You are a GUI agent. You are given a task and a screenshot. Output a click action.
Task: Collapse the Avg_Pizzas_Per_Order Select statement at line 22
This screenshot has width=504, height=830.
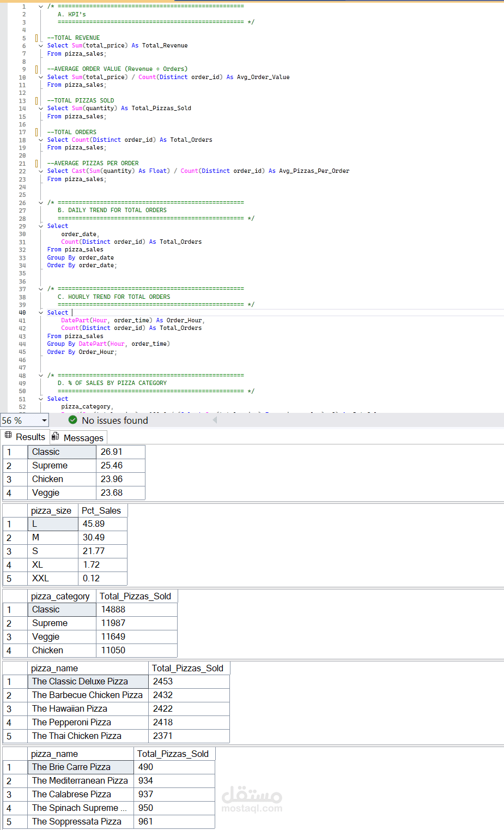tap(41, 171)
